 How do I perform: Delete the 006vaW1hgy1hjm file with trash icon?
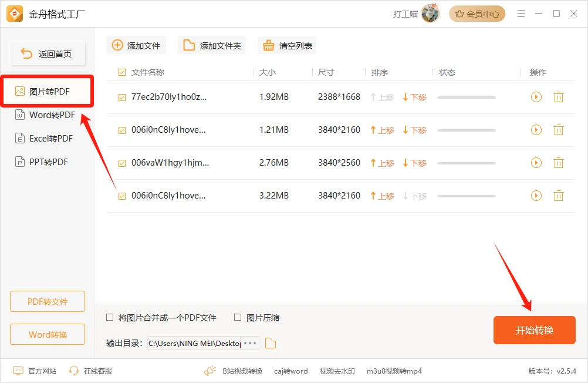tap(559, 163)
